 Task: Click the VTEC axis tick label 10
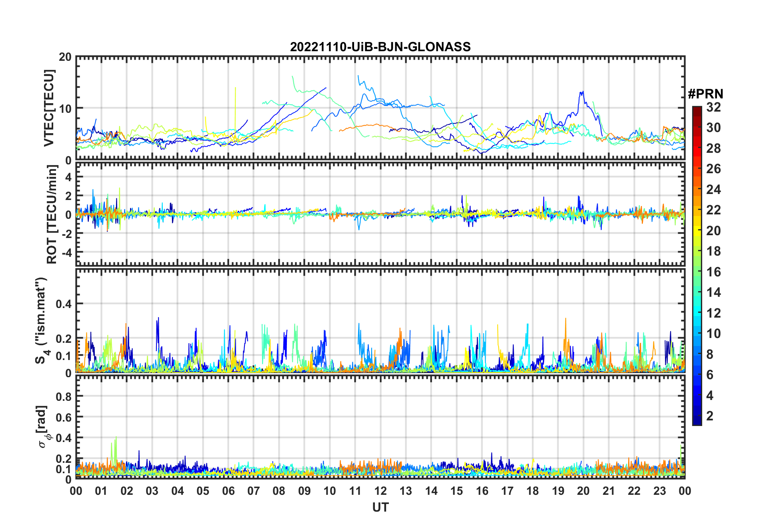tap(65, 108)
